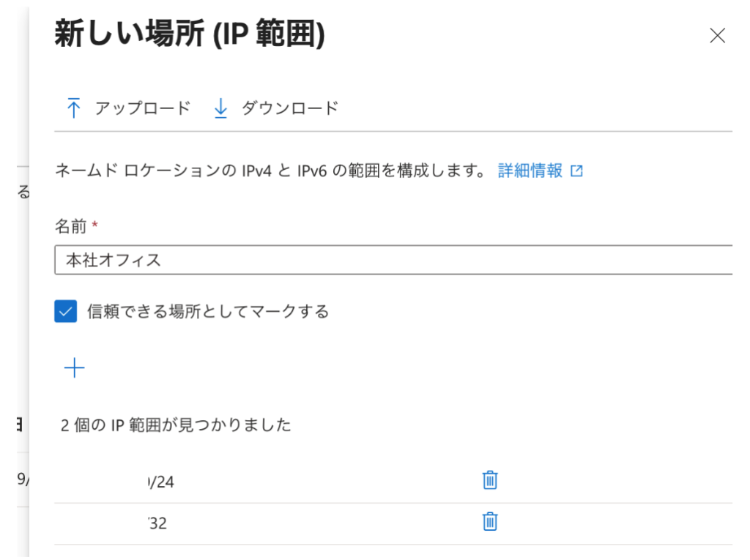Delete the /32 IP range entry

[x=490, y=521]
